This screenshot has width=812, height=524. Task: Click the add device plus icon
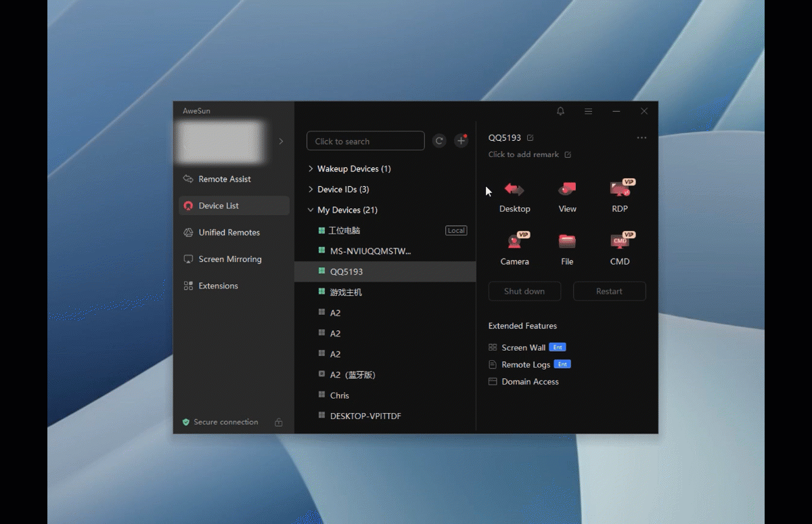(461, 141)
